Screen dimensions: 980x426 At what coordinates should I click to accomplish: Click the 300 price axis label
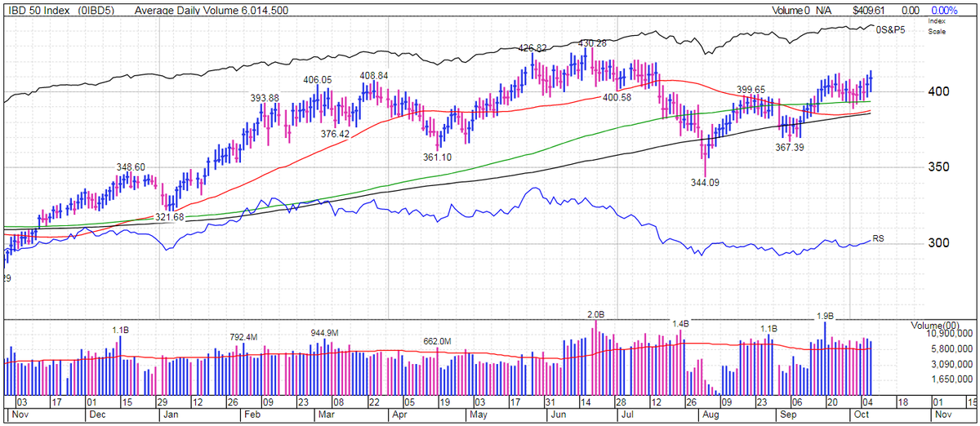click(937, 244)
